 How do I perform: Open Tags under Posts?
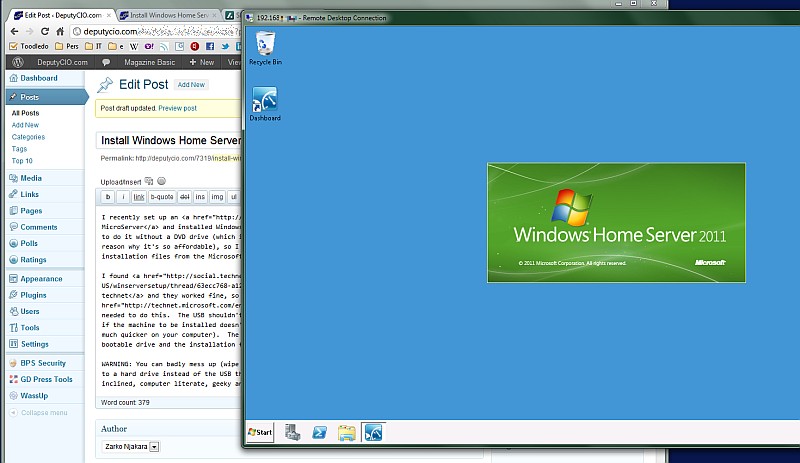point(19,149)
